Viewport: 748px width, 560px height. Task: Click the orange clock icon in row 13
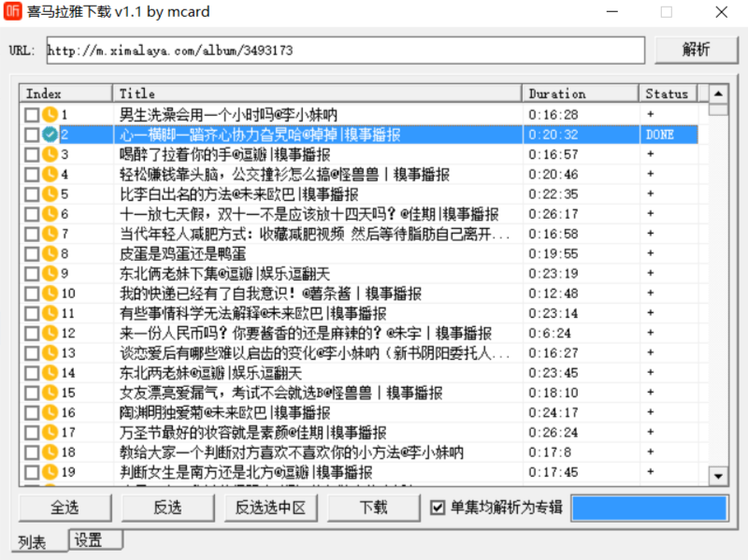50,353
